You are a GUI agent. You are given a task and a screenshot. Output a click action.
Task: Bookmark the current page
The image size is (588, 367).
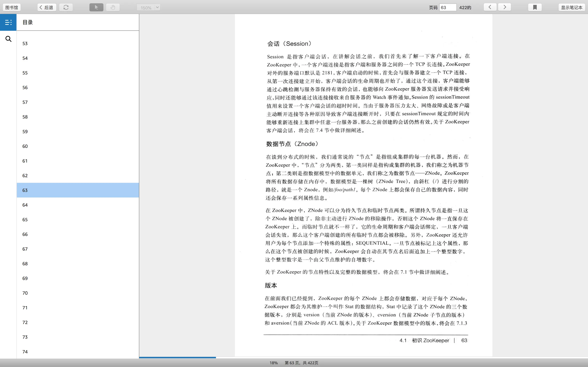[x=535, y=7]
